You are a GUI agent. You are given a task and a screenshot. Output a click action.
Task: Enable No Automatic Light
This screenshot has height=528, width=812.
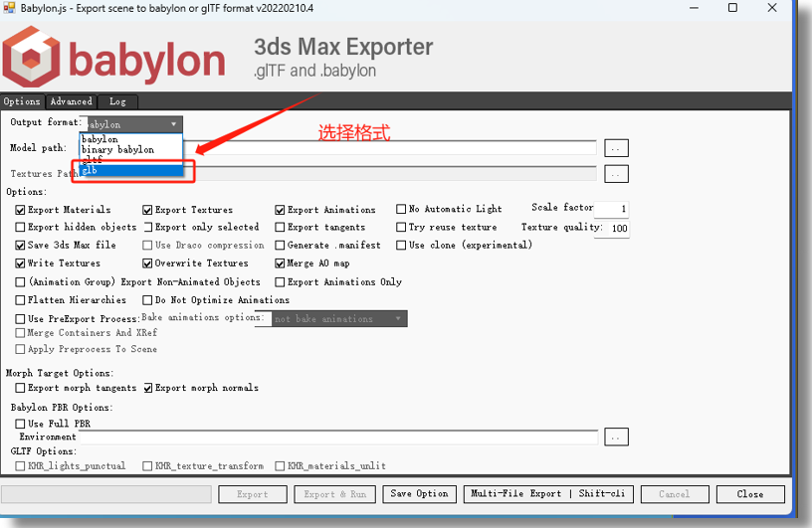[x=401, y=209]
